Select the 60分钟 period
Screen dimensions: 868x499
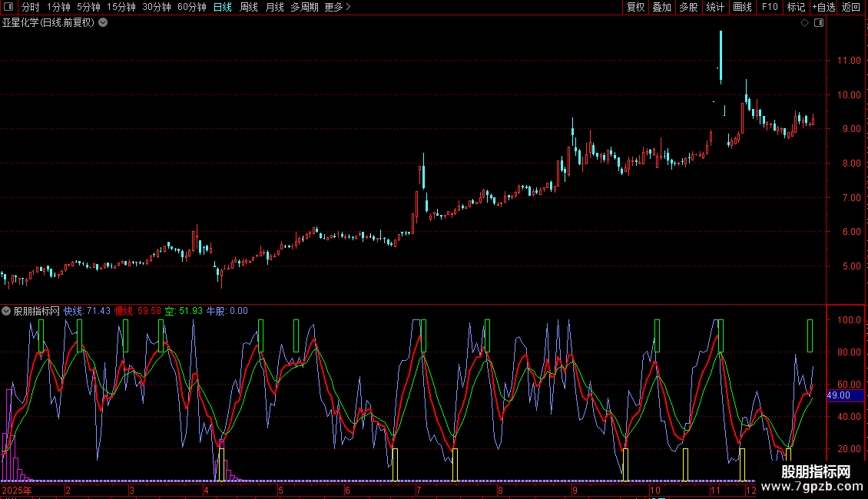192,7
